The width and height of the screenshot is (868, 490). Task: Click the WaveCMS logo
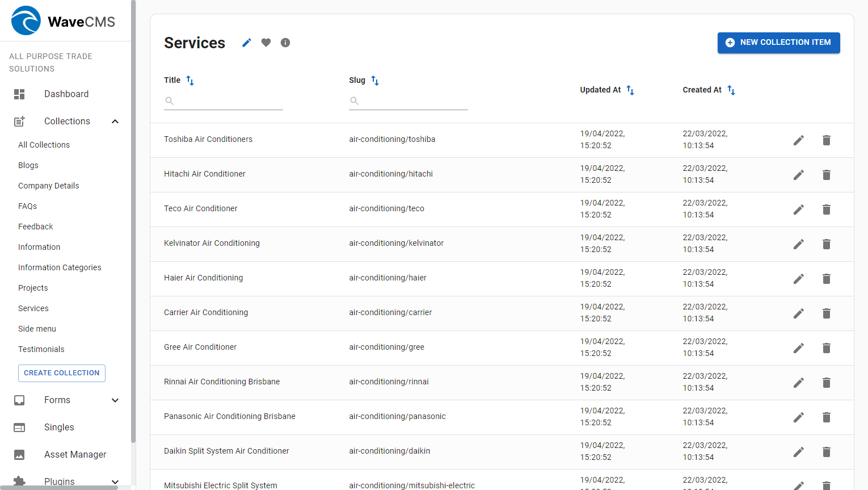(63, 21)
